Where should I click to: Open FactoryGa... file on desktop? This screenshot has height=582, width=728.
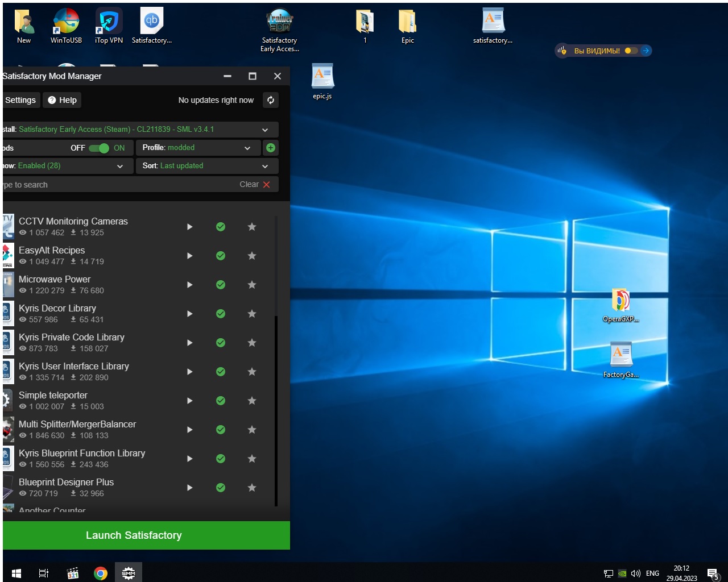(621, 360)
